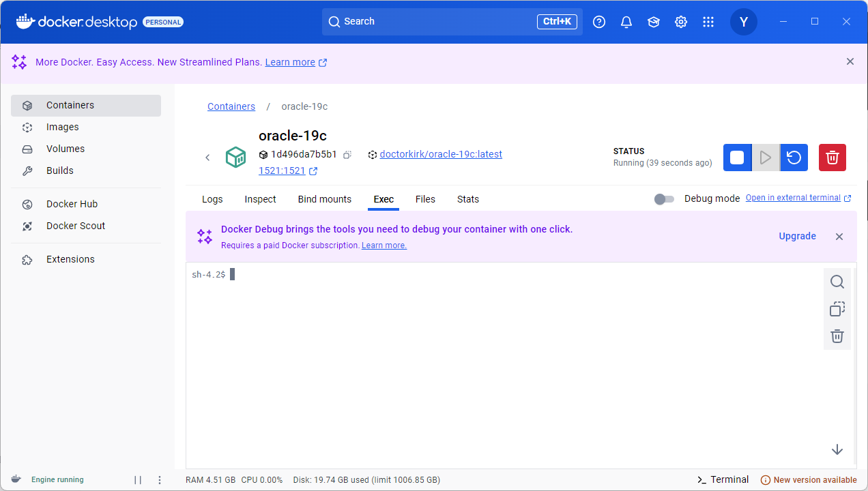Open the doctorkirk/oracle-19c:latest image link
Screen dimensions: 868x491
click(441, 154)
